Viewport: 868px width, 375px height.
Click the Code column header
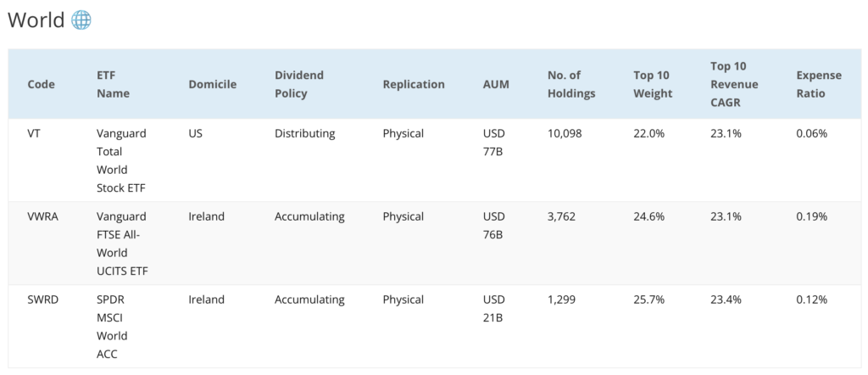(41, 84)
